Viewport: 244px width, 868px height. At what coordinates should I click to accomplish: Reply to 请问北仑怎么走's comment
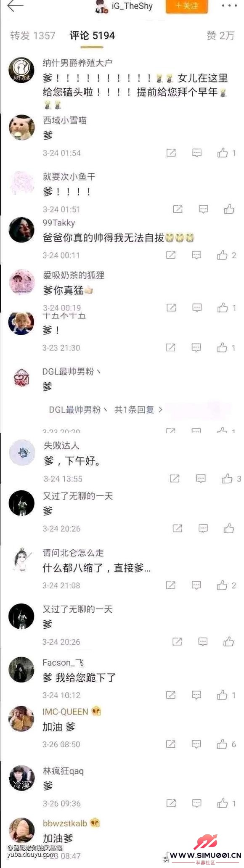[196, 585]
